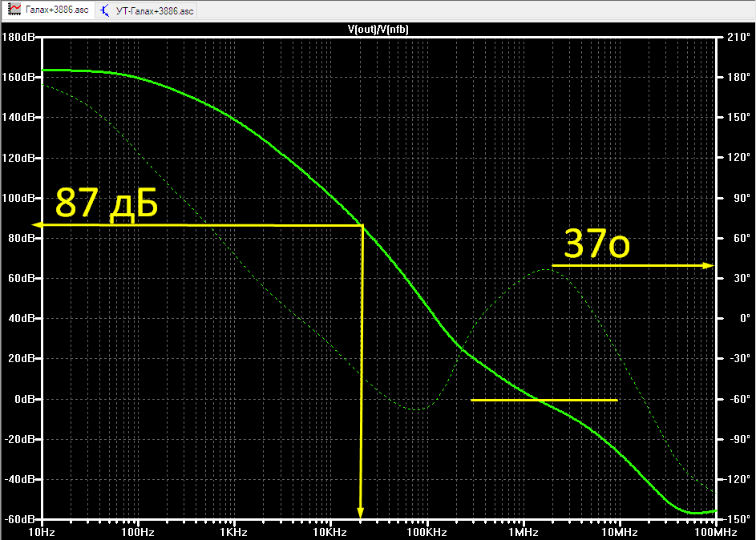Image resolution: width=756 pixels, height=540 pixels.
Task: Click the 10MHz frequency axis label
Action: pyautogui.click(x=620, y=532)
